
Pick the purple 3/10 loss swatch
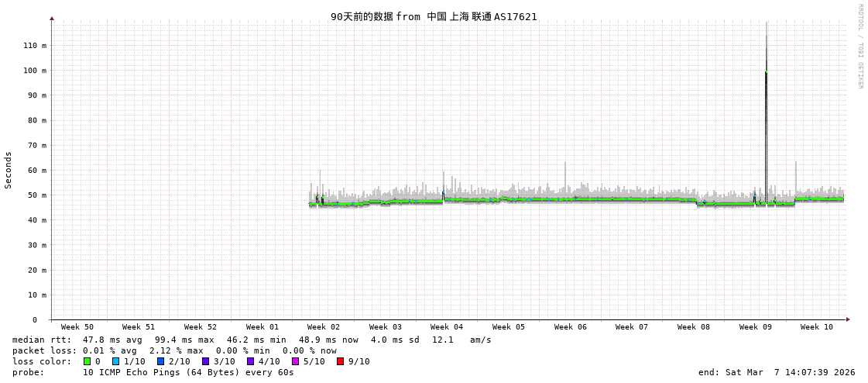coord(205,361)
